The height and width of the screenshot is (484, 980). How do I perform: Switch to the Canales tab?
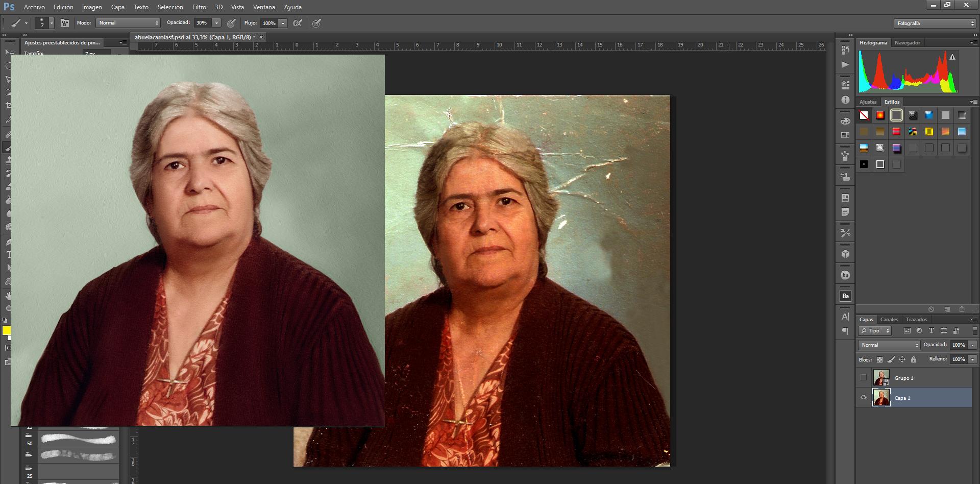[889, 319]
